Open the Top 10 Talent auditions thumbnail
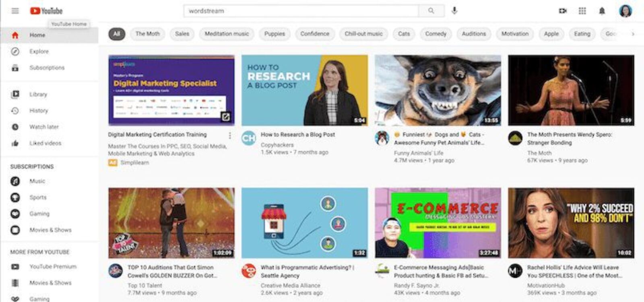644x302 pixels. click(171, 223)
